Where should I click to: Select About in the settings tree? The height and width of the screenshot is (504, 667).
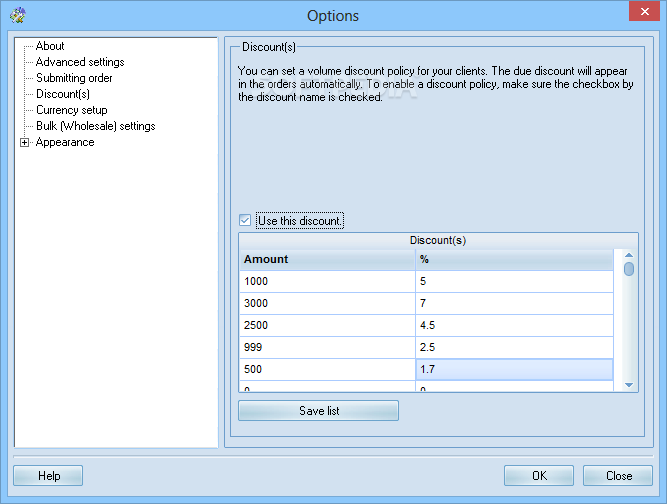coord(50,46)
